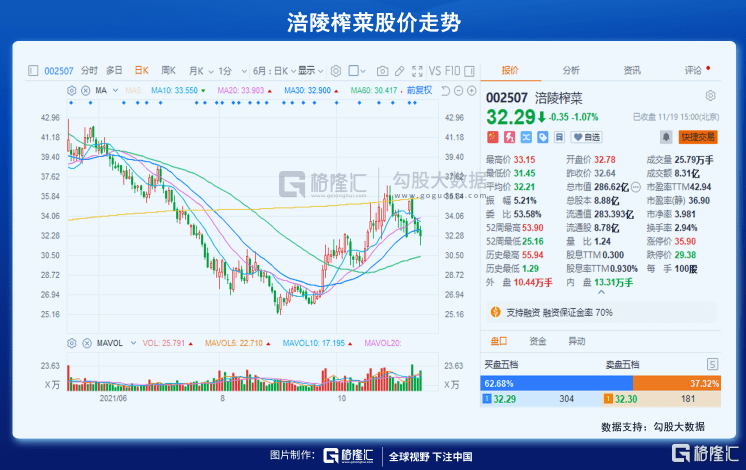Click the notes document icon
Screen dimensions: 746x470
(559, 137)
